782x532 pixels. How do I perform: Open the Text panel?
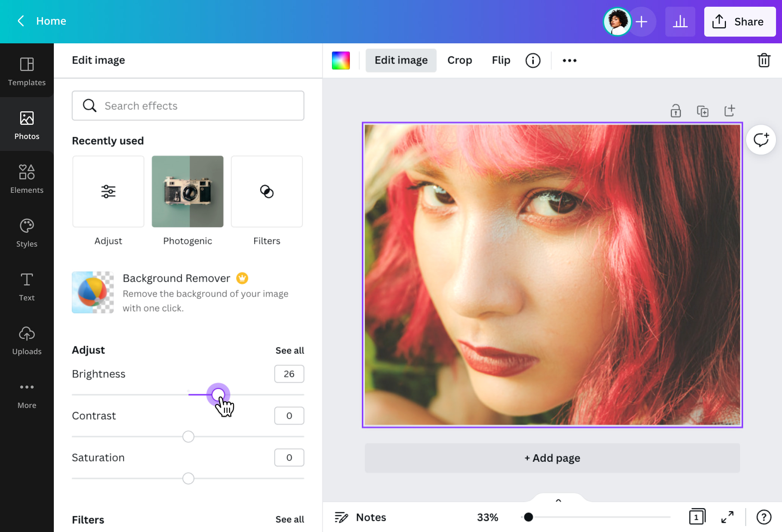tap(27, 286)
